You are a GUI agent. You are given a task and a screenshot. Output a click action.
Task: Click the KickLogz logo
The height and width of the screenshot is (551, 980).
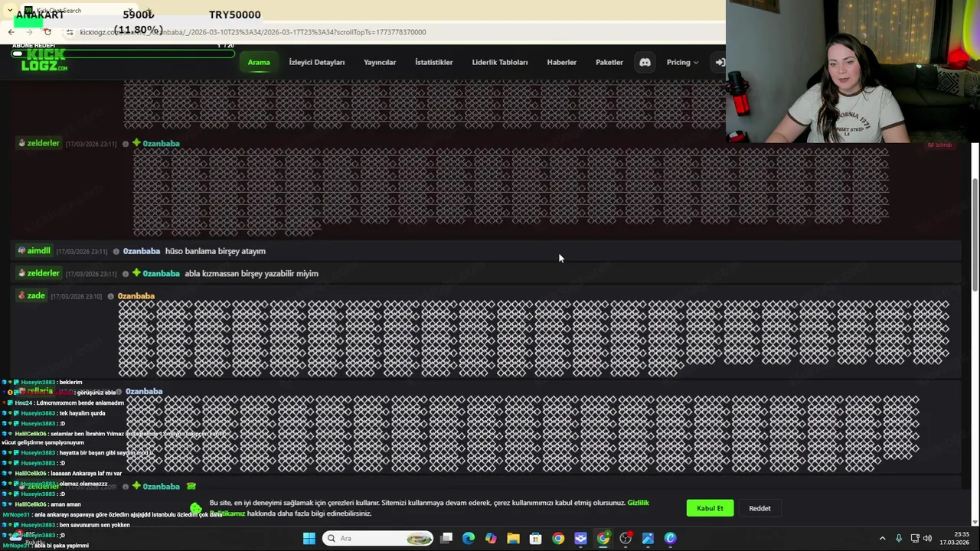click(44, 60)
